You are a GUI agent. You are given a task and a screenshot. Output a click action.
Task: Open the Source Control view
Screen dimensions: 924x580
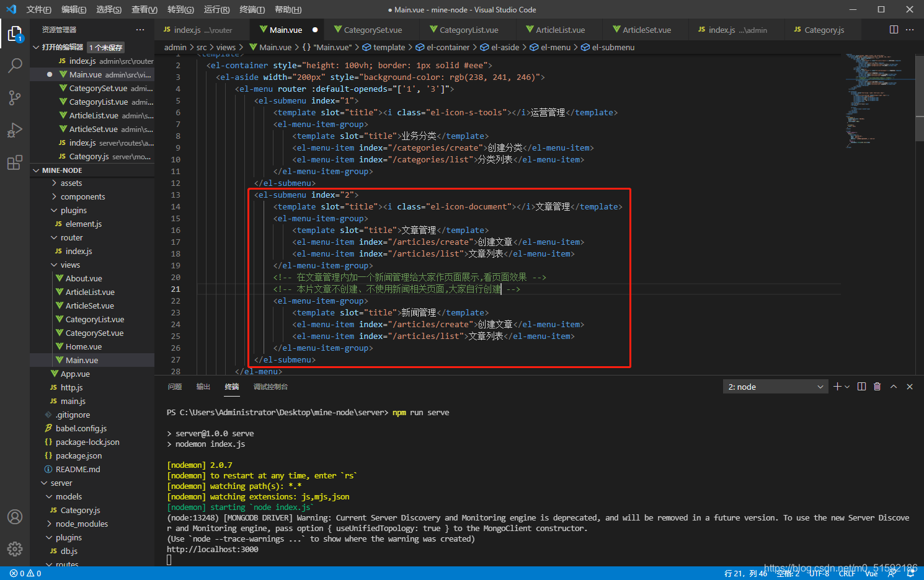[x=15, y=97]
